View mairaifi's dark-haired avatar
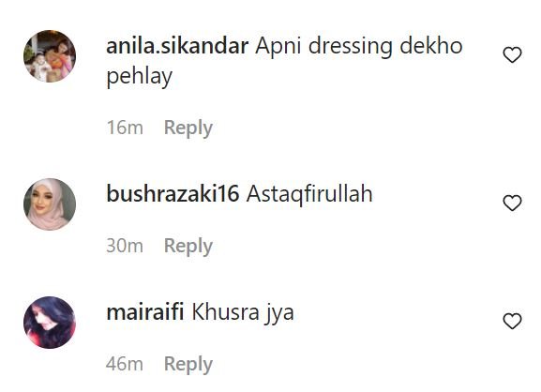The image size is (541, 392). click(50, 323)
